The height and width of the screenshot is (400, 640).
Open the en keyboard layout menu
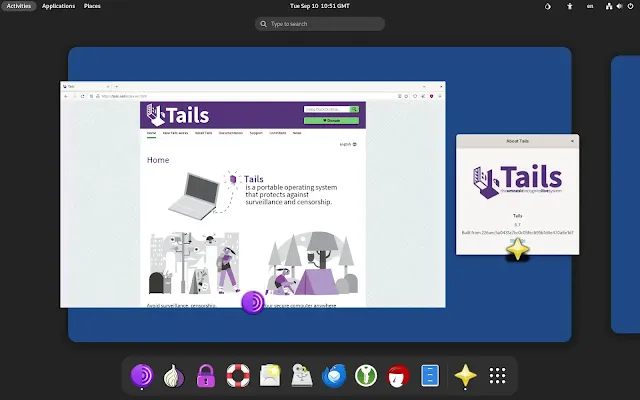(x=590, y=6)
